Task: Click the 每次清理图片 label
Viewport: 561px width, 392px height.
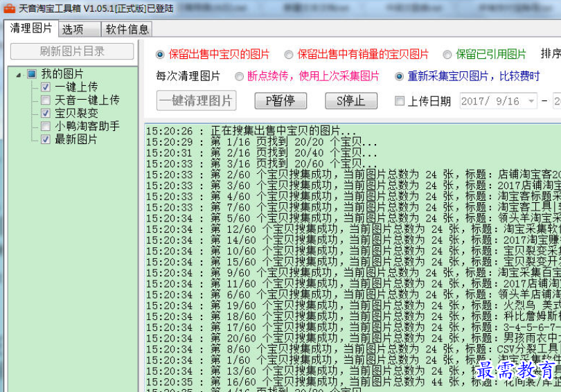Action: coord(188,76)
